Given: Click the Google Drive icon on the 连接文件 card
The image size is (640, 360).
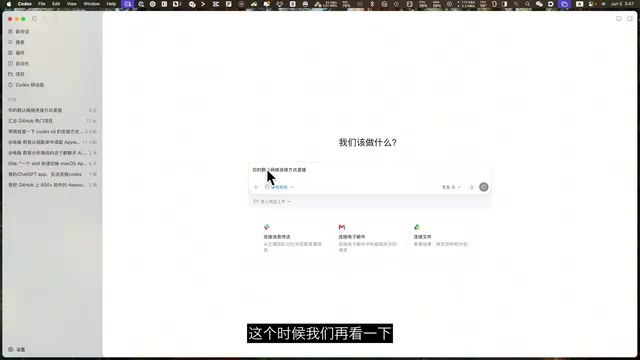Looking at the screenshot, I should (x=417, y=227).
